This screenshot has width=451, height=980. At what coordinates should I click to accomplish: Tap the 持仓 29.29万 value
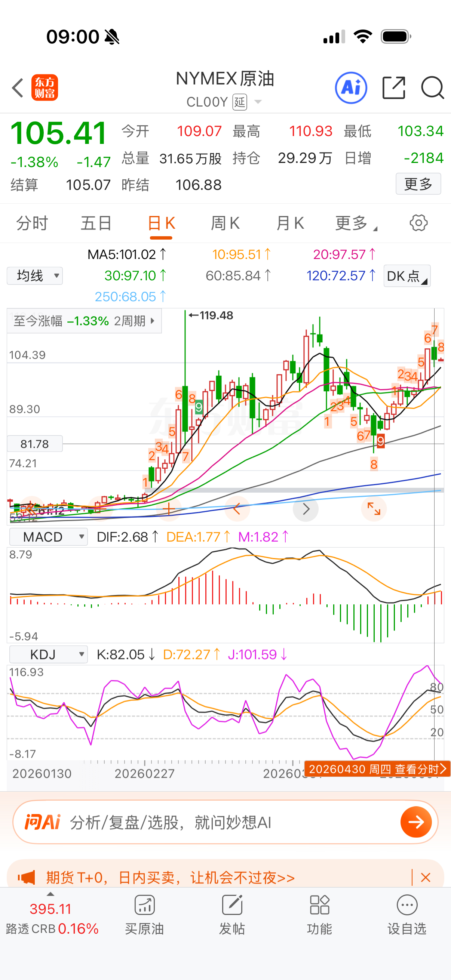tap(305, 158)
